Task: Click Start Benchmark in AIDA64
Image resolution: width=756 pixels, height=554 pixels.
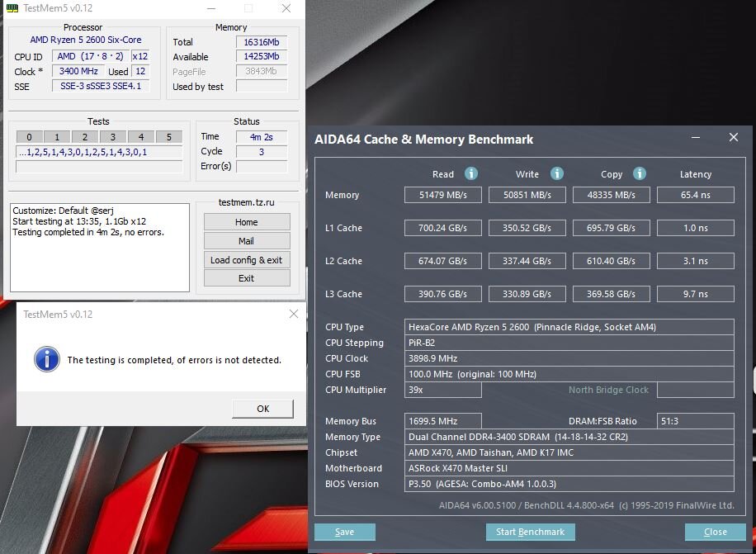Action: click(x=531, y=532)
